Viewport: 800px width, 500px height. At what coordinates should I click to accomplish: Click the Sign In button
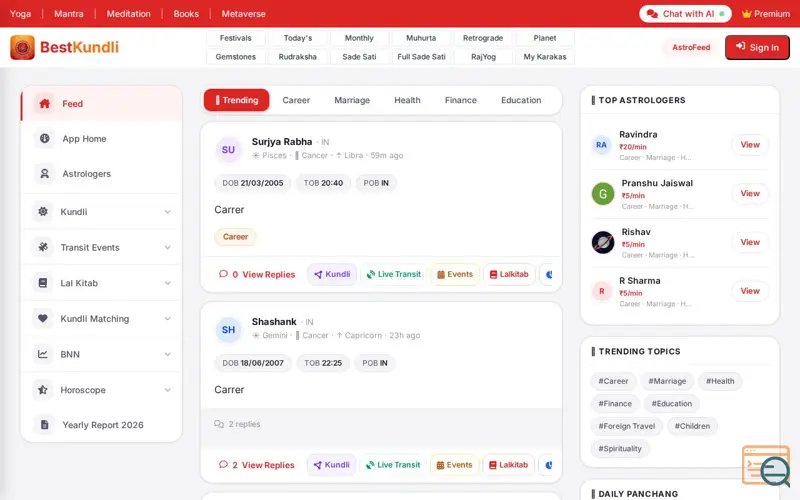[757, 47]
